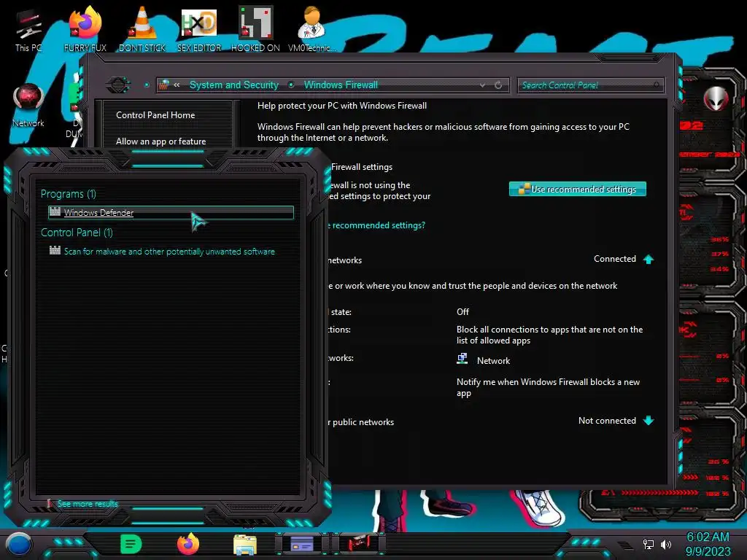Viewport: 747px width, 560px height.
Task: Expand the Not connected public networks section
Action: pyautogui.click(x=649, y=421)
